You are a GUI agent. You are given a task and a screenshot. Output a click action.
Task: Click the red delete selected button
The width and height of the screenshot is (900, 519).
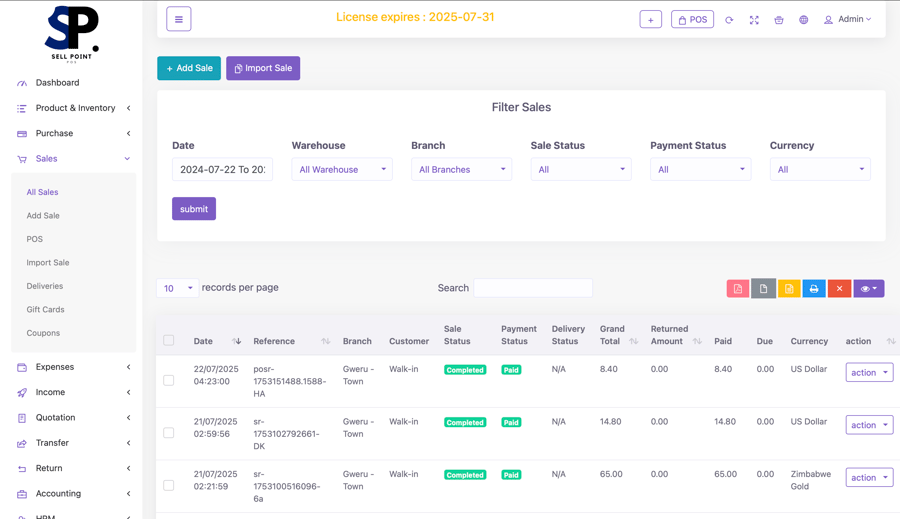[x=839, y=289]
